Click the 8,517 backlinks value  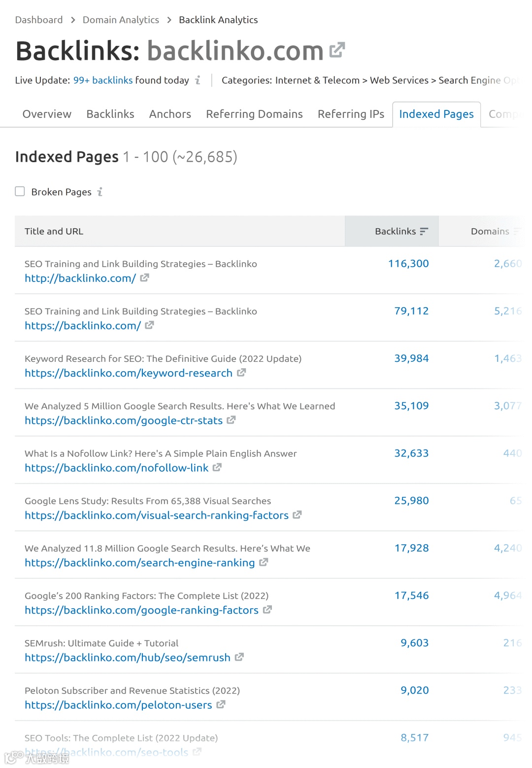[415, 737]
